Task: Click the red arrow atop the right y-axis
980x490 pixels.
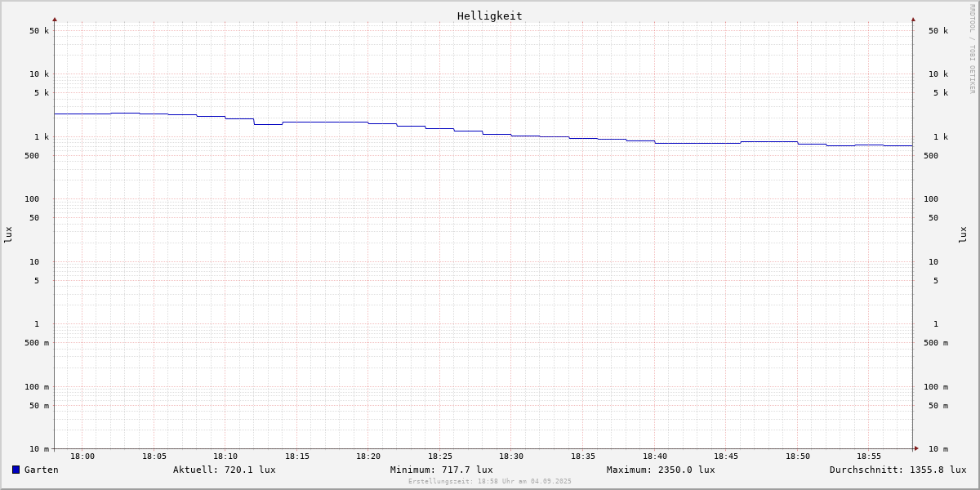Action: pyautogui.click(x=913, y=19)
